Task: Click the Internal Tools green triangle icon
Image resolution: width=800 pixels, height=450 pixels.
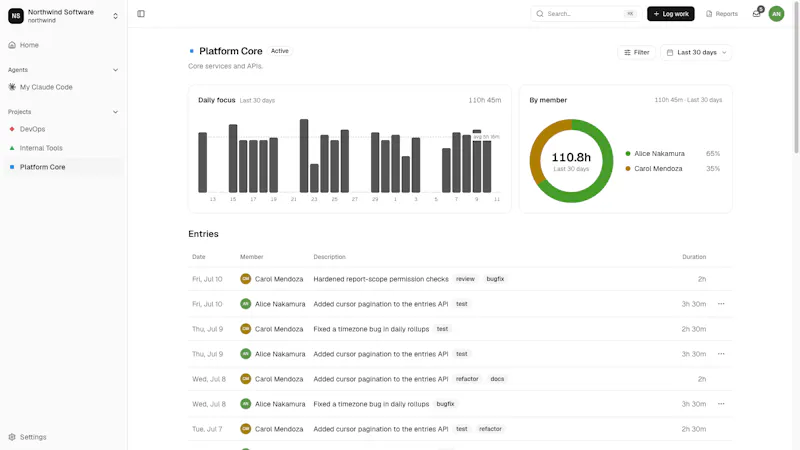Action: click(12, 148)
